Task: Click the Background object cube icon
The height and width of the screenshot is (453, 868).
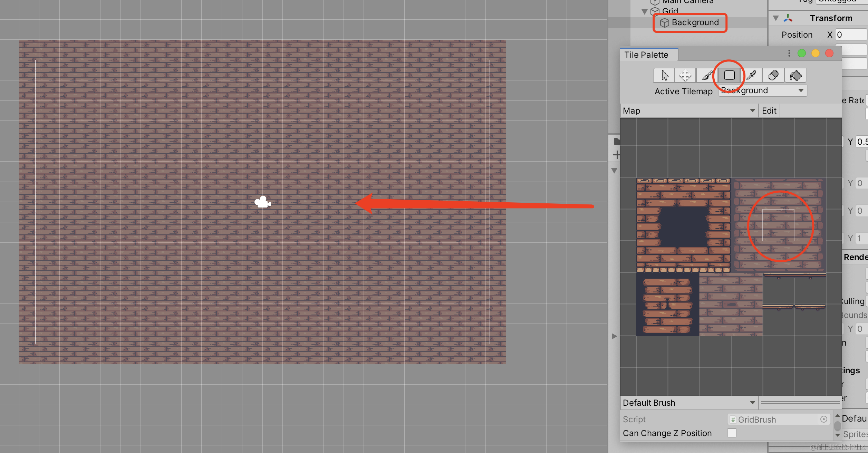Action: click(x=664, y=23)
